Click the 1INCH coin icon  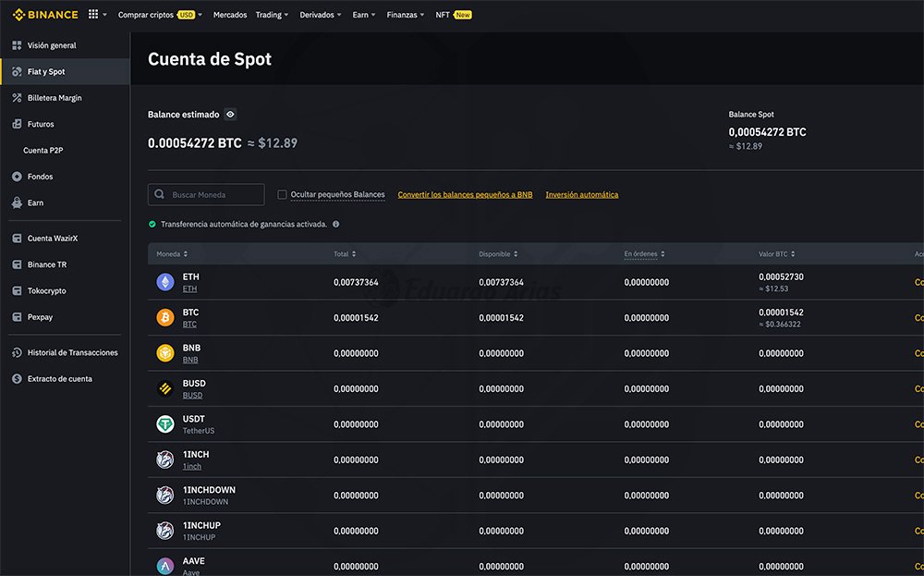click(x=165, y=460)
